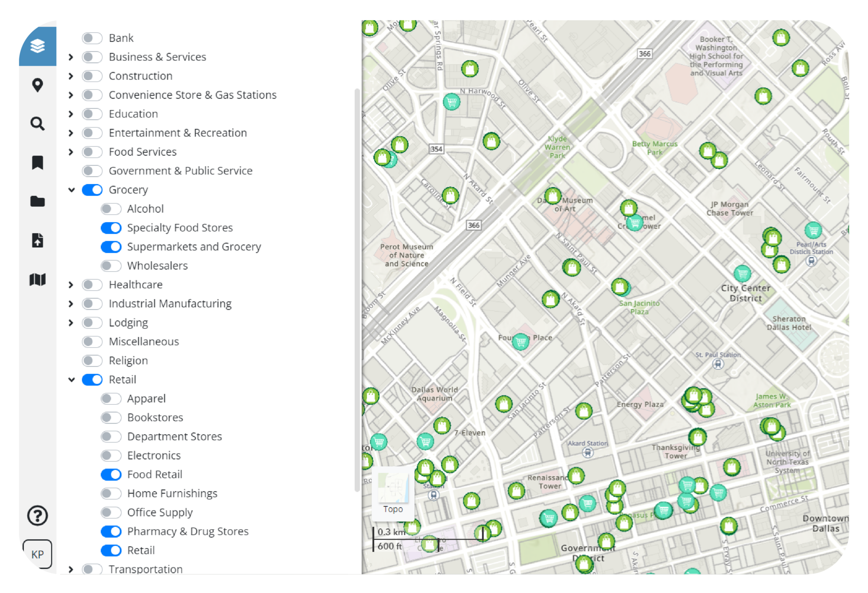The height and width of the screenshot is (593, 868).
Task: Click the Supermarkets and Grocery label
Action: click(194, 246)
